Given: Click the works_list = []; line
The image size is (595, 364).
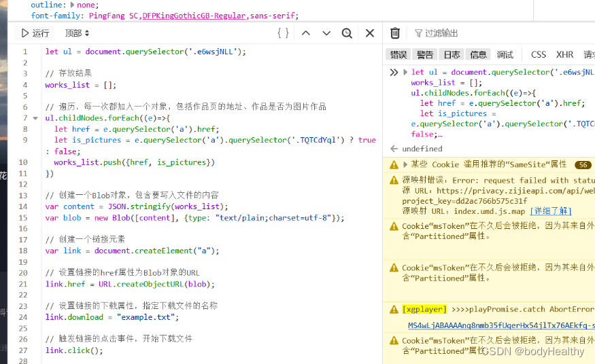Looking at the screenshot, I should 80,85.
